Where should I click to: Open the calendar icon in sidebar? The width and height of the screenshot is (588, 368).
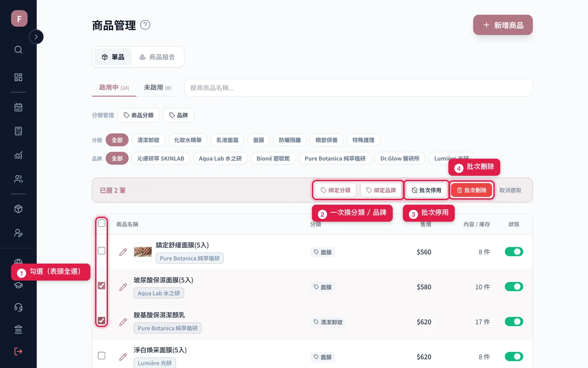click(18, 107)
